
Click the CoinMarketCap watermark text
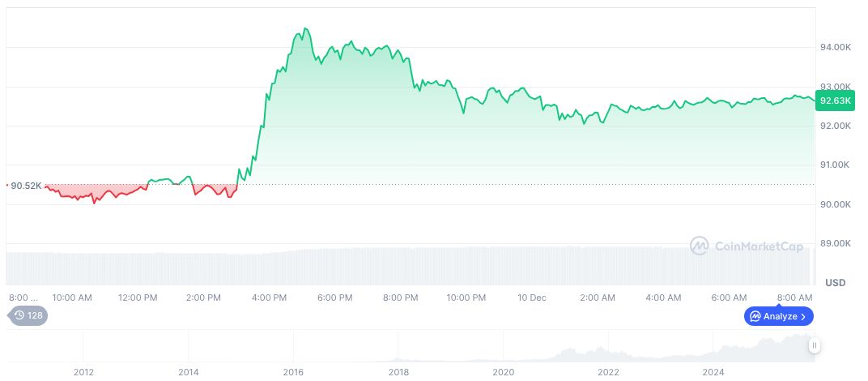pyautogui.click(x=758, y=246)
